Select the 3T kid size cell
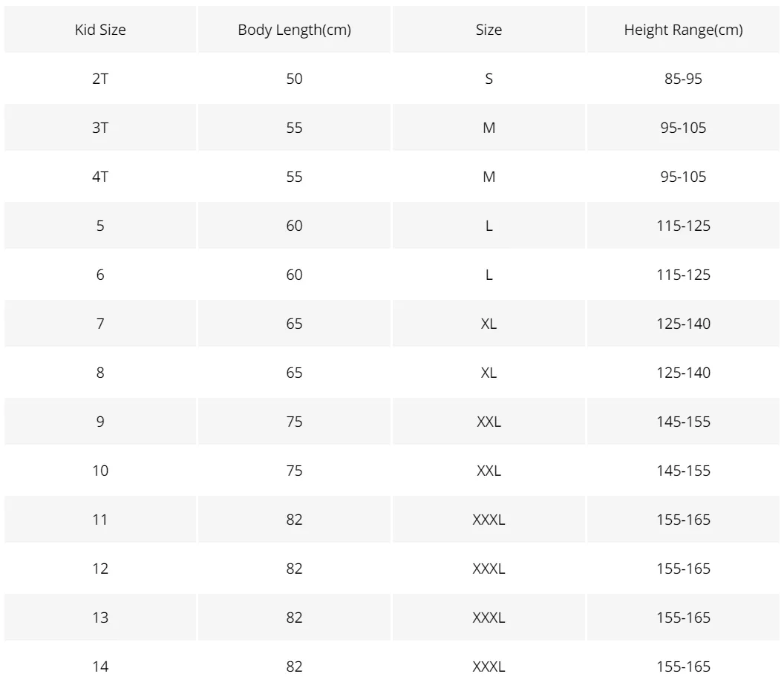The height and width of the screenshot is (691, 784). point(100,128)
